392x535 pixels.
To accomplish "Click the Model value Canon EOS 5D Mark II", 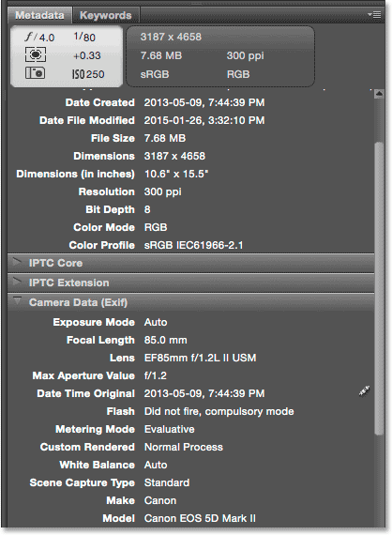I will click(200, 518).
